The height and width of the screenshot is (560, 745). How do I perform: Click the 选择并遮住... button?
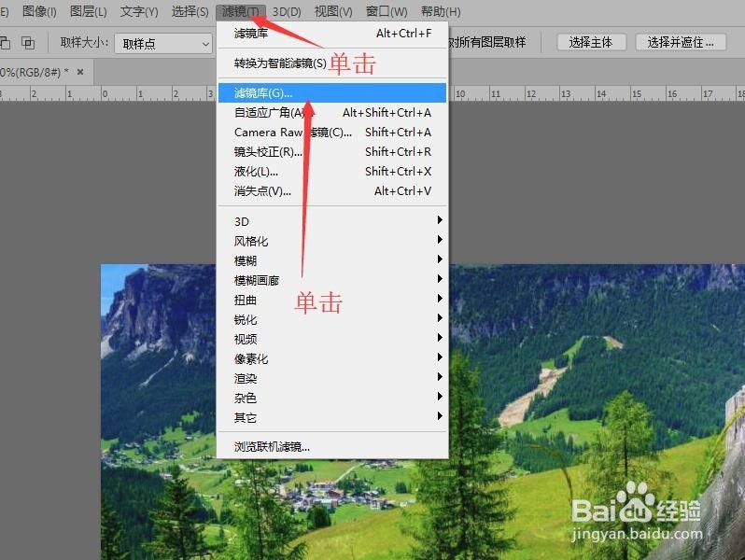(681, 42)
